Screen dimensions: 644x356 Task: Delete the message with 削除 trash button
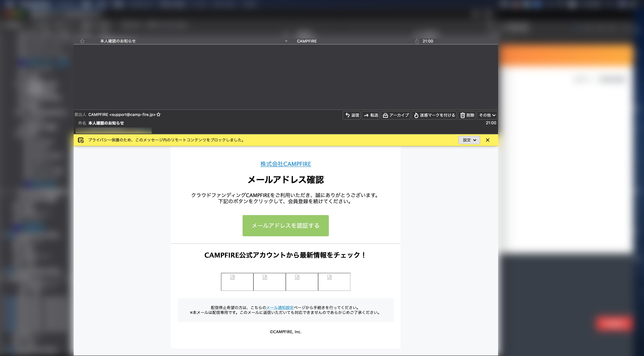click(467, 115)
